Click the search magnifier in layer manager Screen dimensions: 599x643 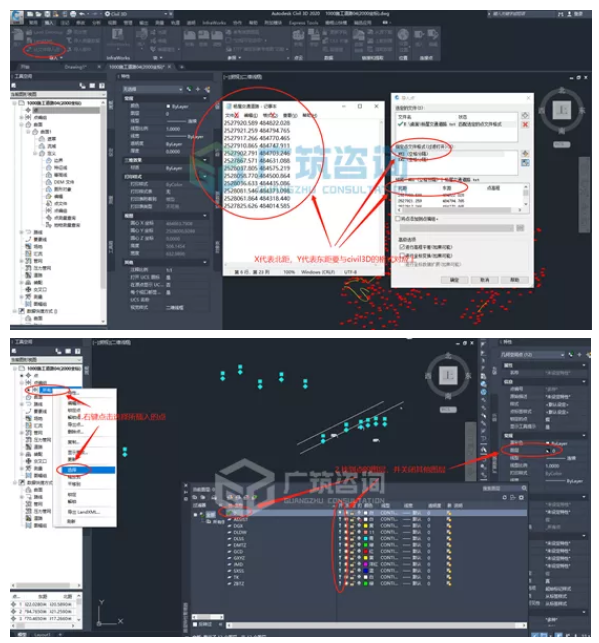click(x=524, y=488)
